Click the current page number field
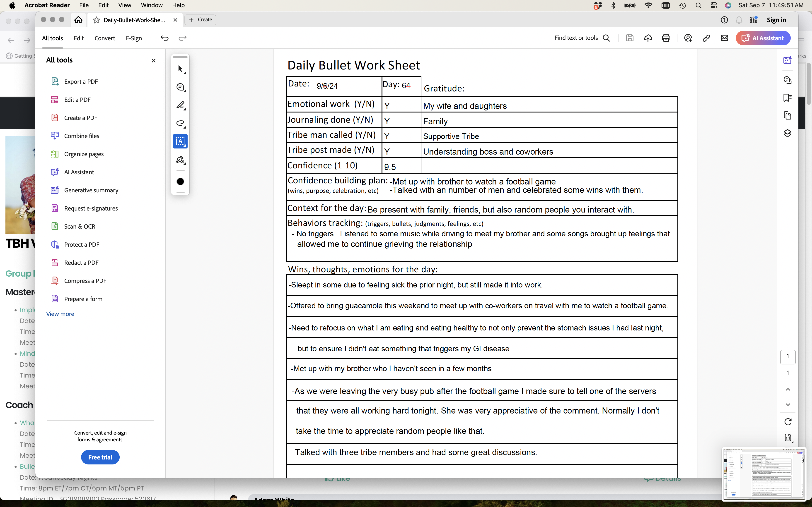 point(788,356)
